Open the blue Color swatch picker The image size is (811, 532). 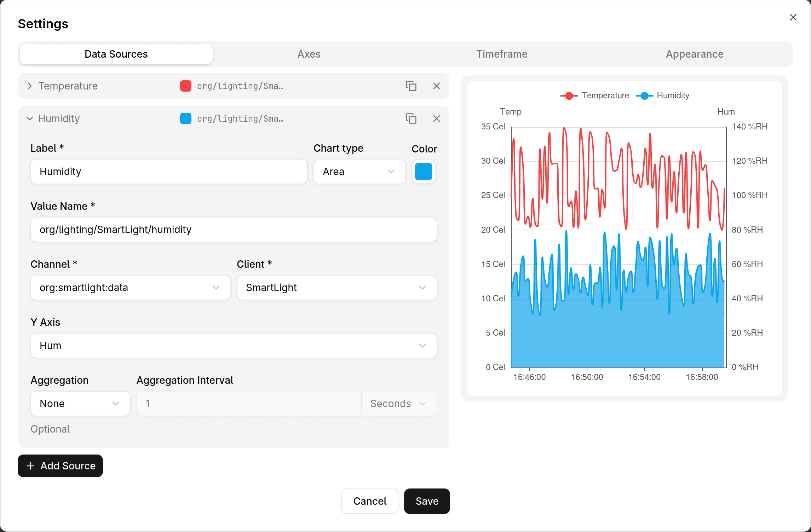click(x=423, y=172)
